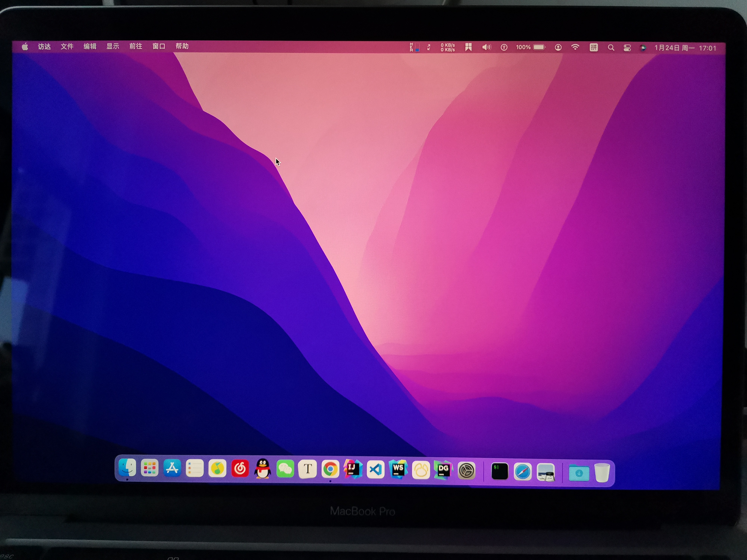Open the Downloads folder stack
Viewport: 747px width, 560px height.
coord(579,473)
